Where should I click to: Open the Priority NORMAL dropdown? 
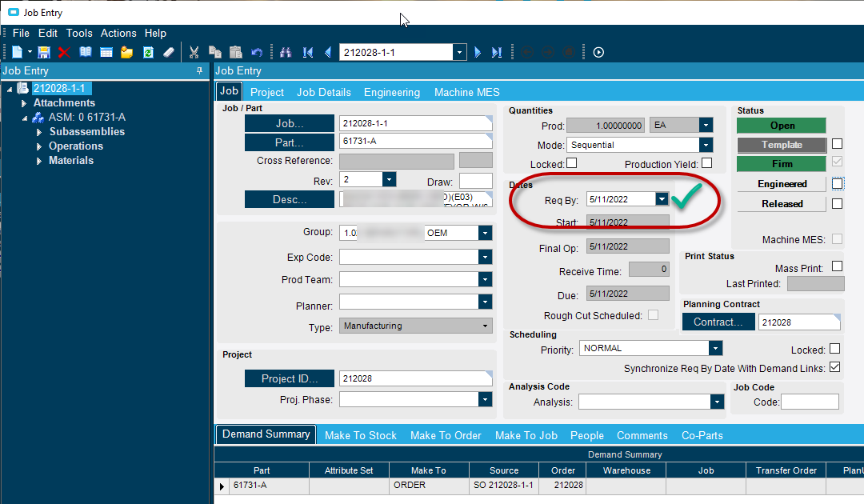715,348
